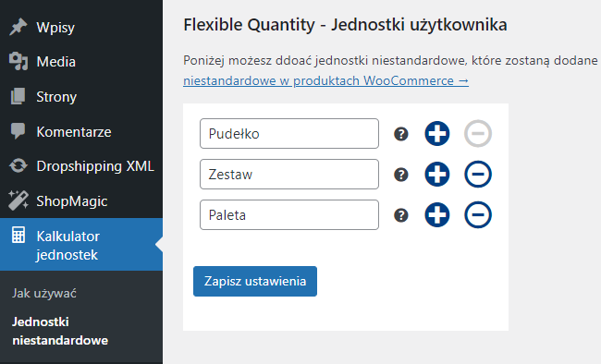Follow the niestandardowe w produktach WooCommerce link

[x=325, y=81]
